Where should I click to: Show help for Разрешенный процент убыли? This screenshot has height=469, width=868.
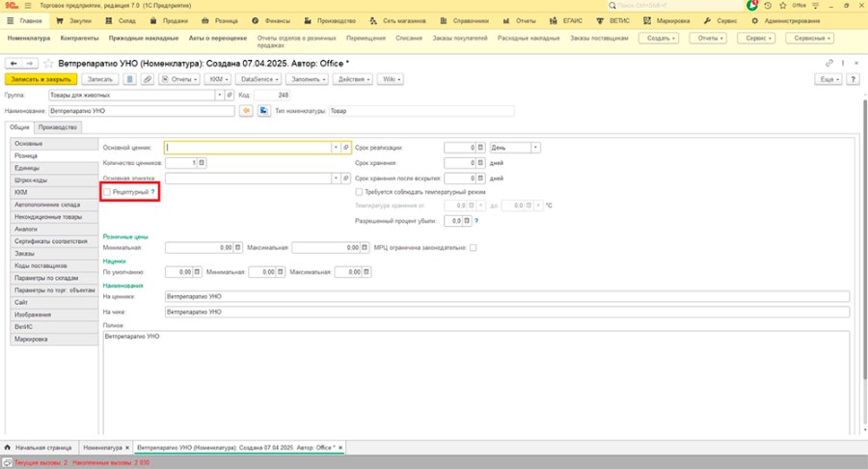click(476, 220)
